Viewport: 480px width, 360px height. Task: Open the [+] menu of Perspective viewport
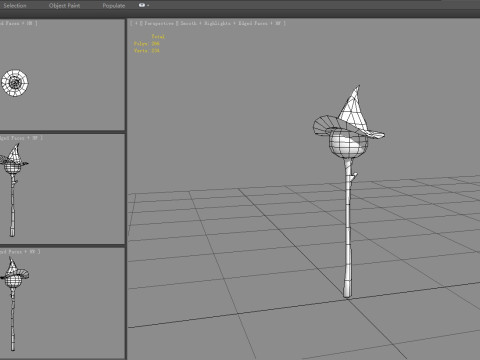point(136,23)
